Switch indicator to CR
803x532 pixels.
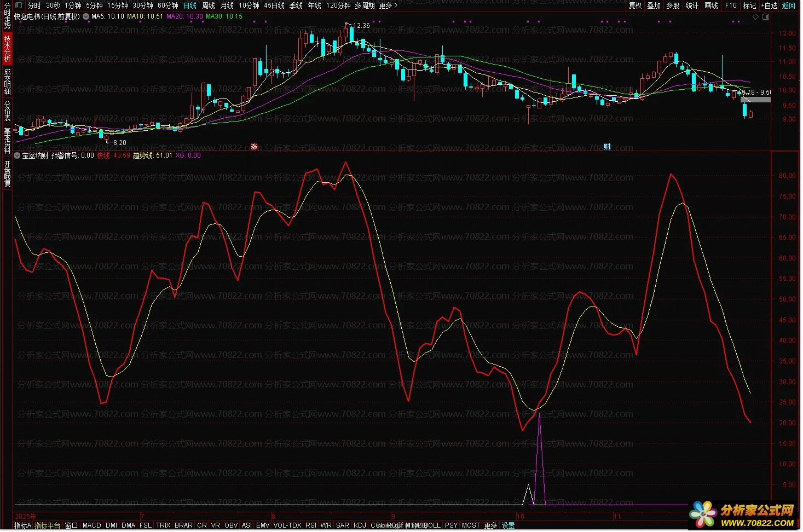tap(202, 525)
